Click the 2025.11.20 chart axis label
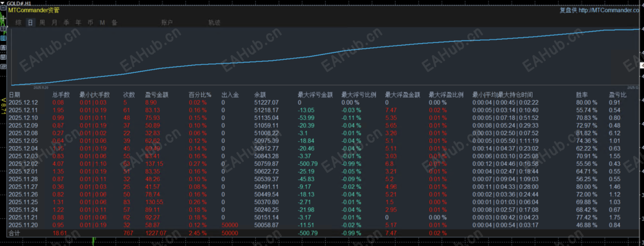644x246 pixels. (x=41, y=88)
